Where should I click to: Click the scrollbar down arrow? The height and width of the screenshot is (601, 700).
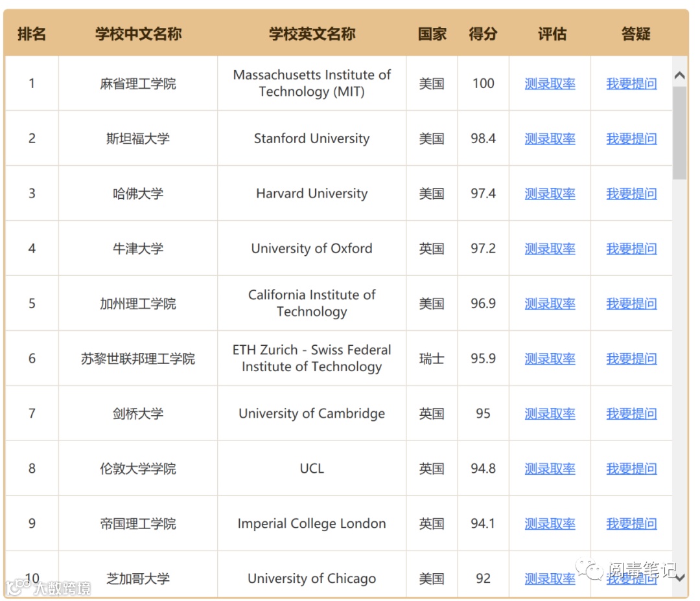click(679, 578)
